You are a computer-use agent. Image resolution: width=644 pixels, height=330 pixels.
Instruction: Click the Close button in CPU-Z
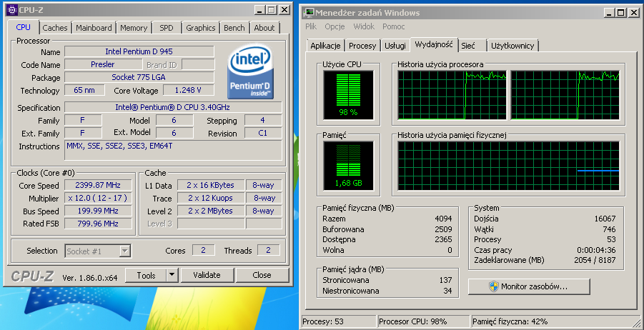coord(262,276)
